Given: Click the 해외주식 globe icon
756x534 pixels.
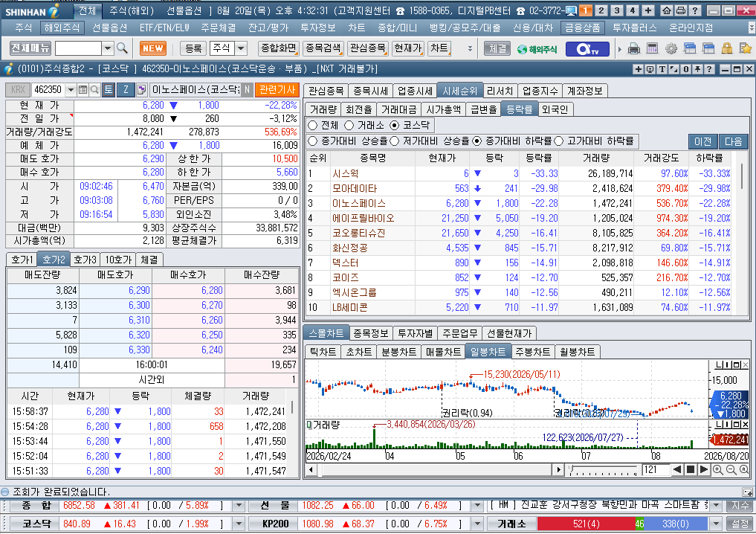Looking at the screenshot, I should coord(537,49).
